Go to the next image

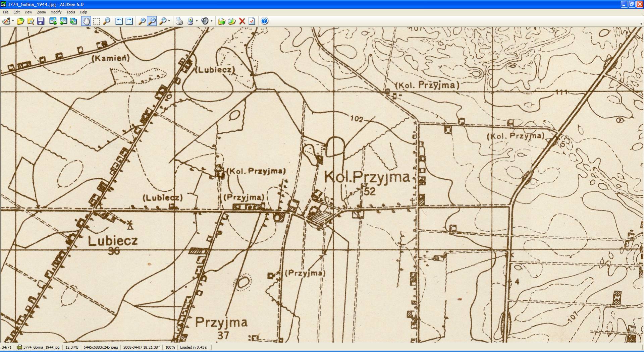[63, 21]
